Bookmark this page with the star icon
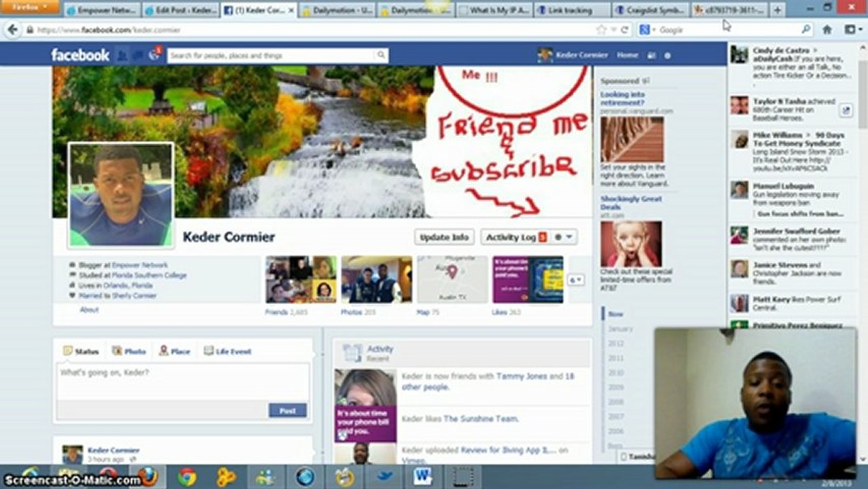The height and width of the screenshot is (489, 868). tap(601, 30)
